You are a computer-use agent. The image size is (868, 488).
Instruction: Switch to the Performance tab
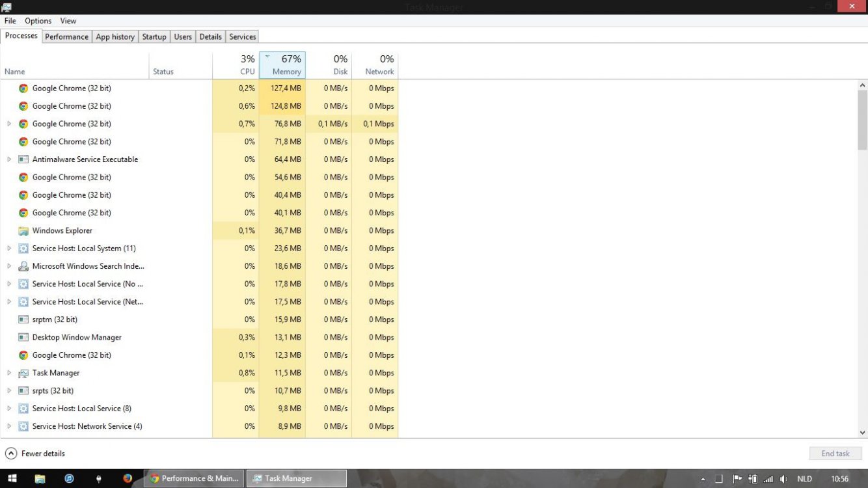point(66,37)
